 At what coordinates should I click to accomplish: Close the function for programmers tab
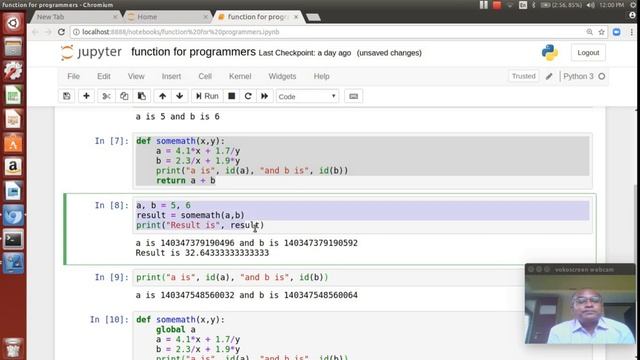(296, 17)
